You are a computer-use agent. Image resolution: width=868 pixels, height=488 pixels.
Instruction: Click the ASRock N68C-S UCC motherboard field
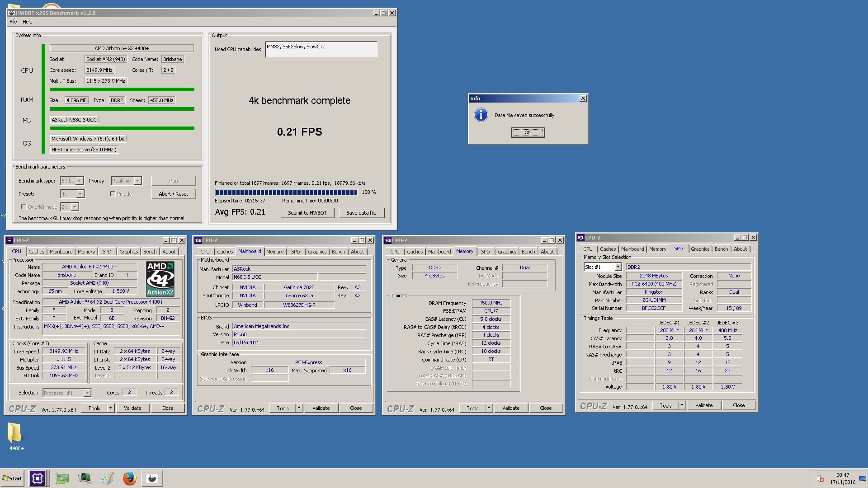(x=74, y=120)
